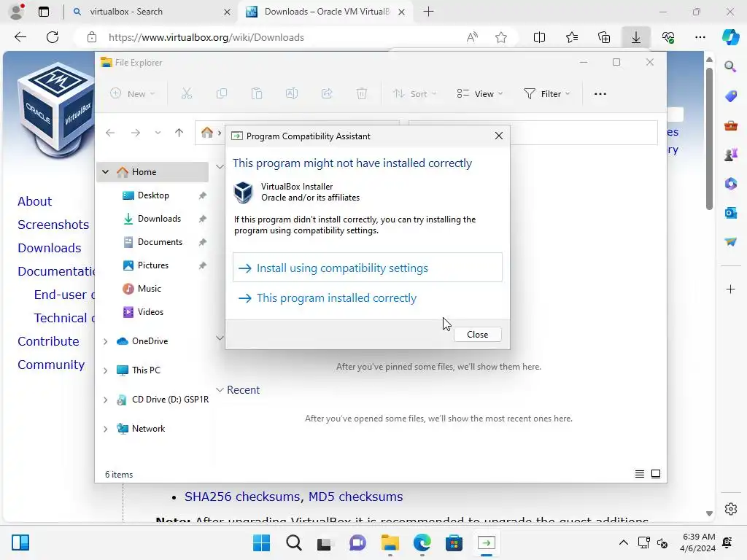Click the Delete trash icon
Viewport: 747px width, 560px height.
pyautogui.click(x=362, y=94)
